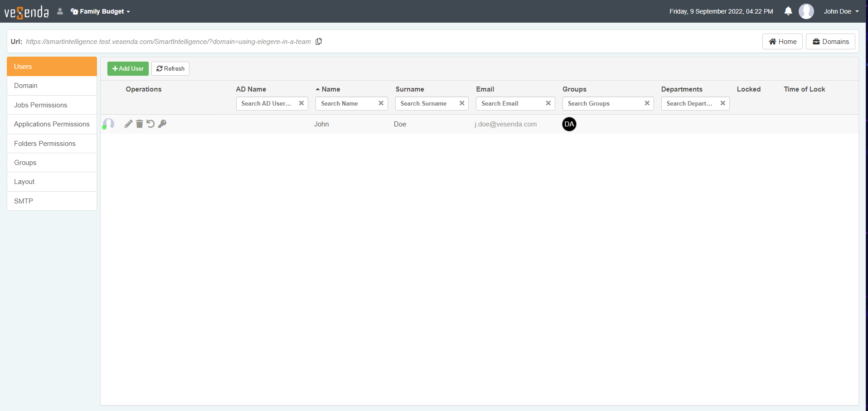Expand the John Doe account menu
This screenshot has width=868, height=411.
pos(841,11)
